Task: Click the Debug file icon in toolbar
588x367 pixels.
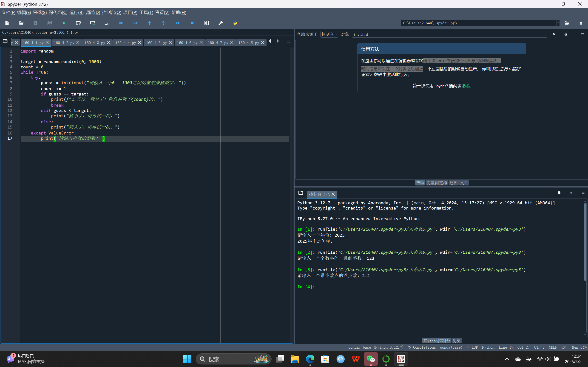Action: click(x=121, y=23)
